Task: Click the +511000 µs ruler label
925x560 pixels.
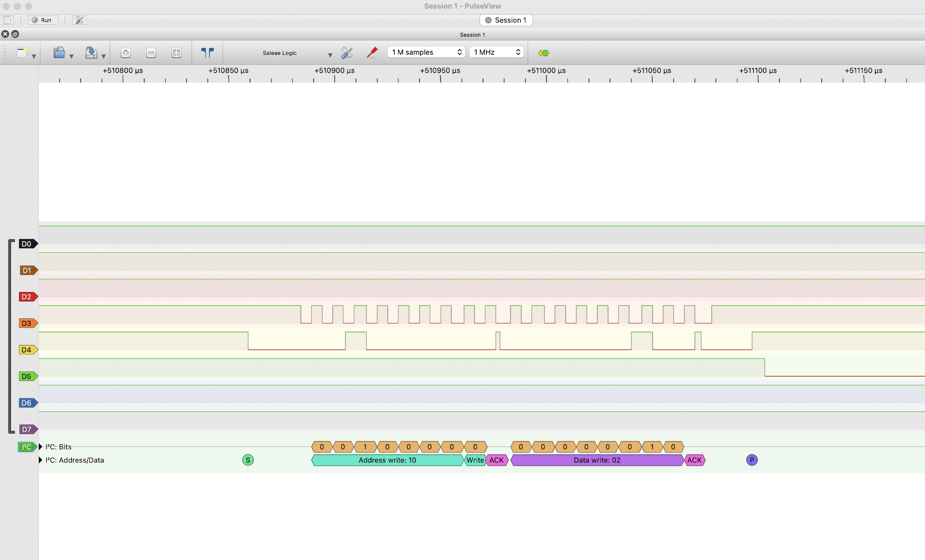Action: [546, 70]
